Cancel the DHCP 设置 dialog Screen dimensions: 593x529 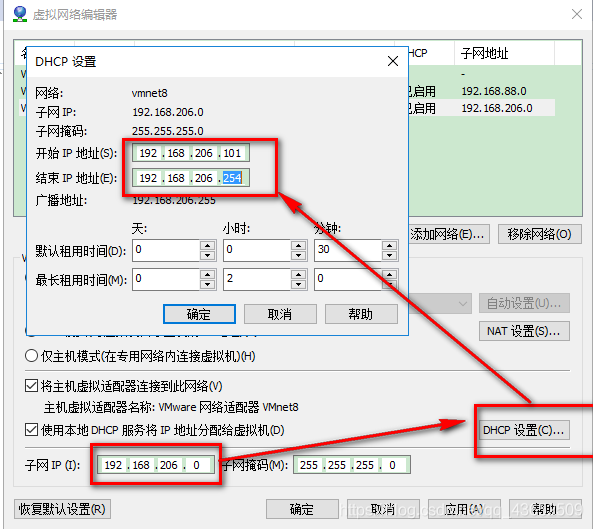pyautogui.click(x=280, y=314)
